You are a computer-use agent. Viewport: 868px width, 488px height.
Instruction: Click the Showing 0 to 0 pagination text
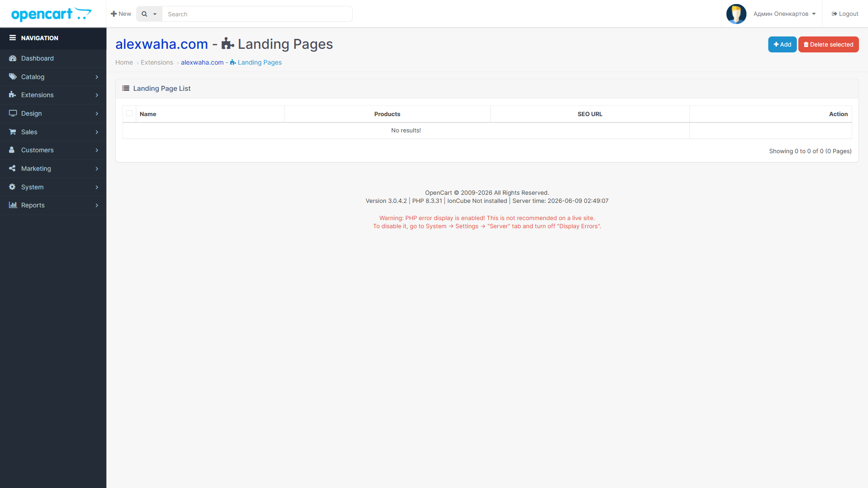(x=810, y=151)
